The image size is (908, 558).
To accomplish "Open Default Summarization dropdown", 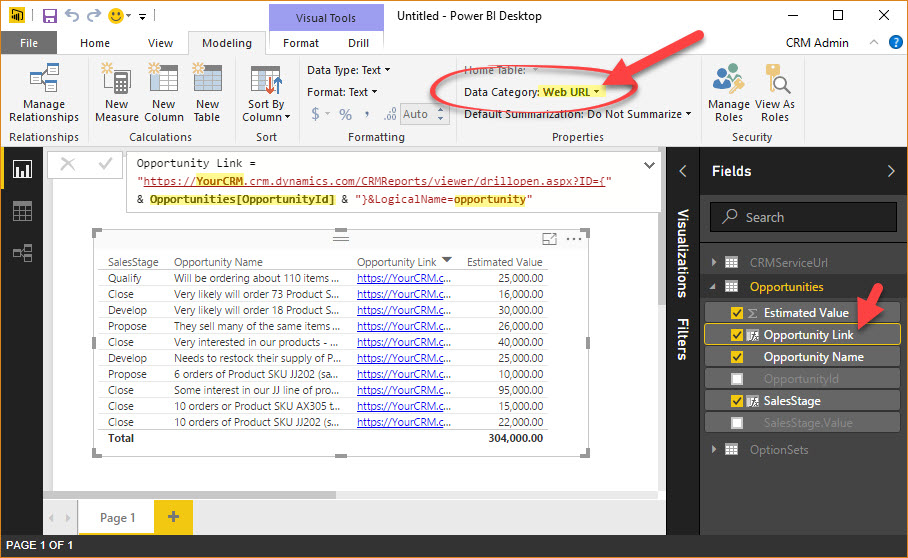I will click(x=578, y=114).
